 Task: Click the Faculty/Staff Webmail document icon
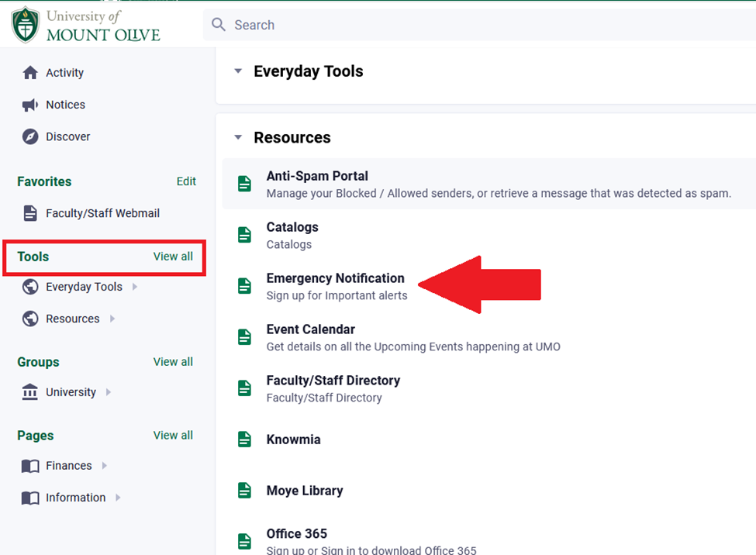[x=30, y=212]
